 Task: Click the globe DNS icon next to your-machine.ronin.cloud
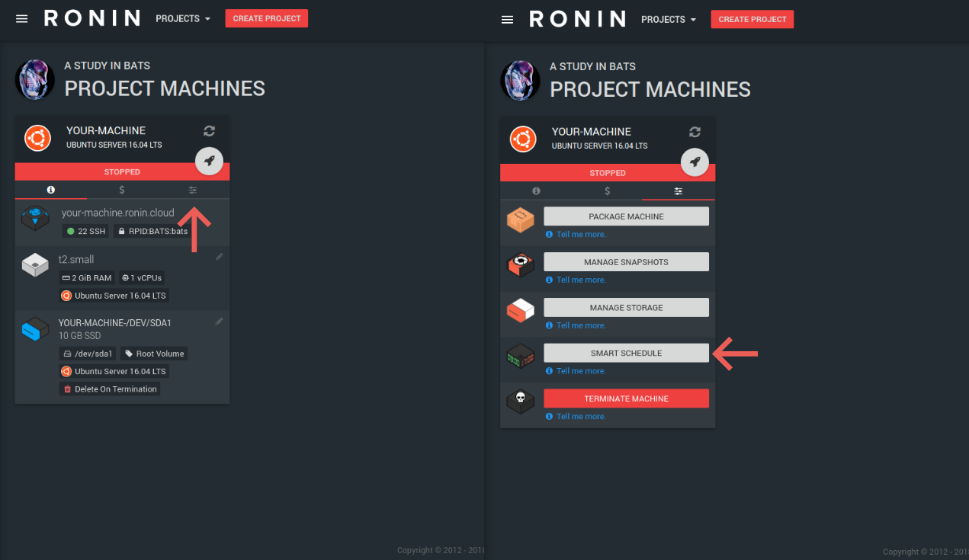coord(35,217)
